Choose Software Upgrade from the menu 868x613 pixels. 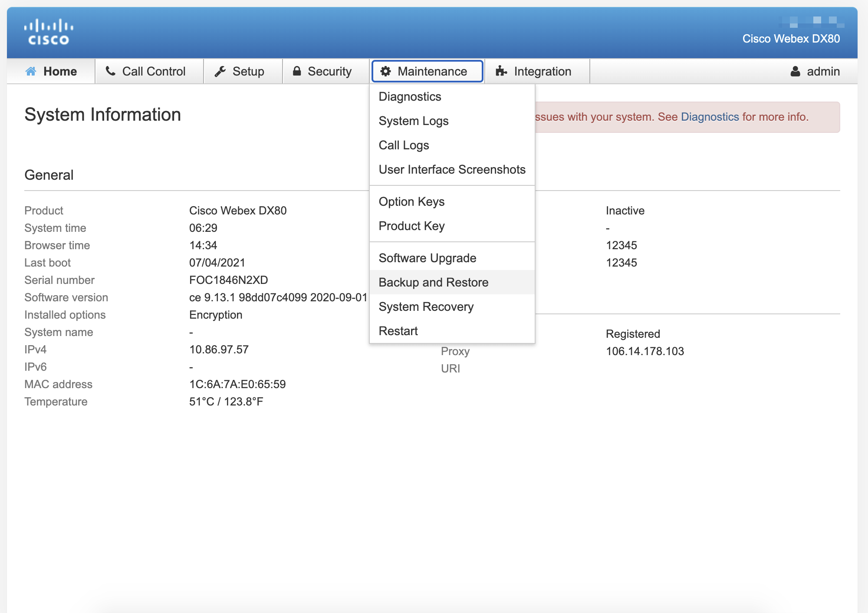coord(452,258)
